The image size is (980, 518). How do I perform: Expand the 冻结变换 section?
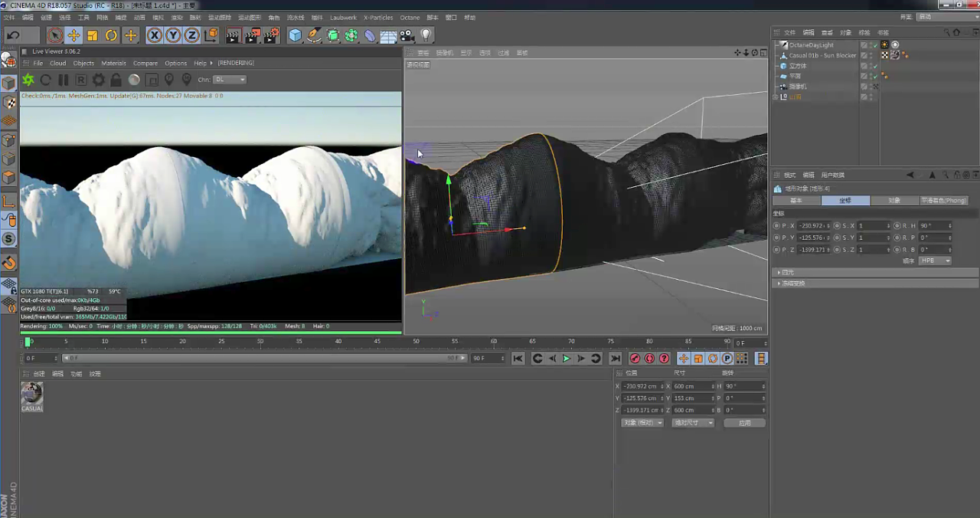point(792,284)
